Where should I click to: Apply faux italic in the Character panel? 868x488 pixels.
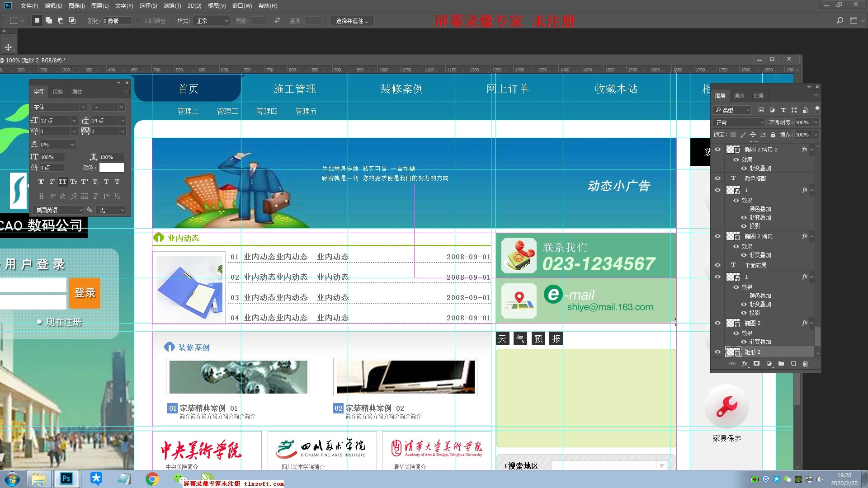tap(52, 182)
